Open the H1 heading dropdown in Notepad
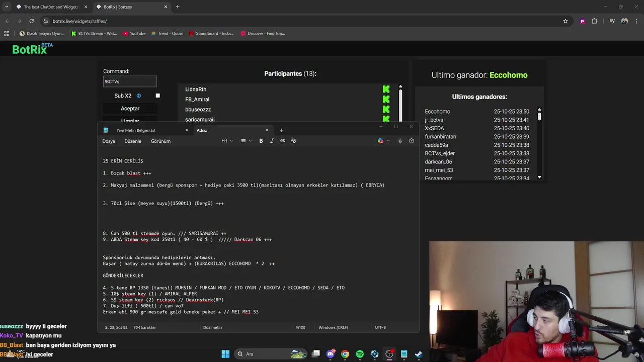Image resolution: width=644 pixels, height=362 pixels. point(227,141)
